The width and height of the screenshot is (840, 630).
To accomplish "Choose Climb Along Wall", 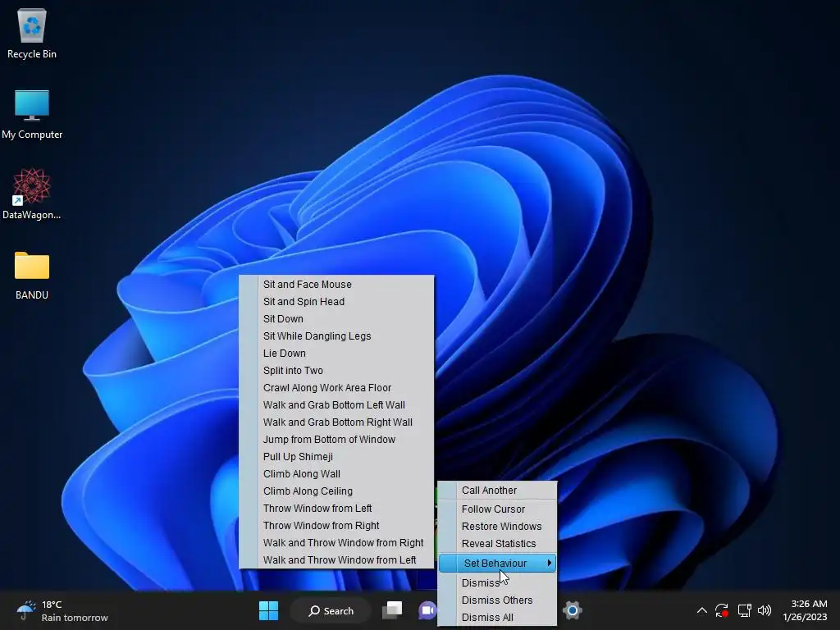I will click(x=336, y=474).
